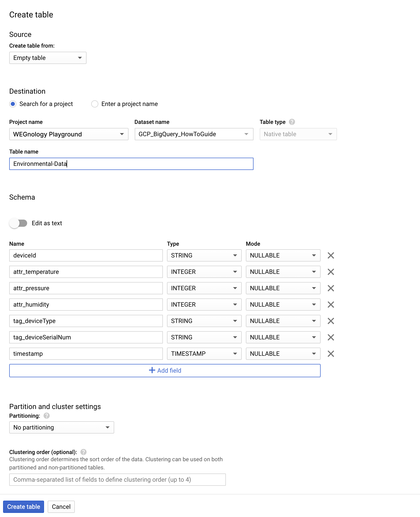Open the Clustering order help icon
This screenshot has height=517, width=420.
(x=83, y=452)
